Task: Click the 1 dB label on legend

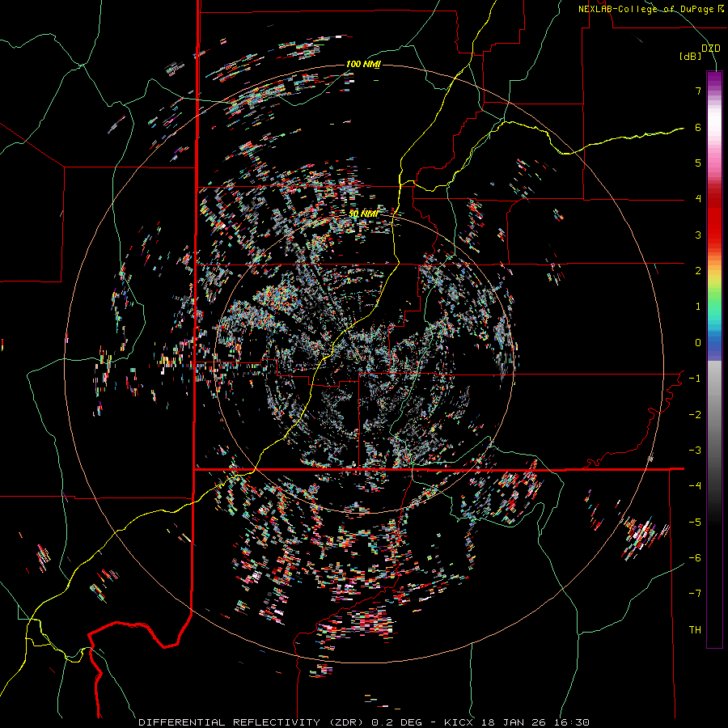Action: [x=698, y=307]
